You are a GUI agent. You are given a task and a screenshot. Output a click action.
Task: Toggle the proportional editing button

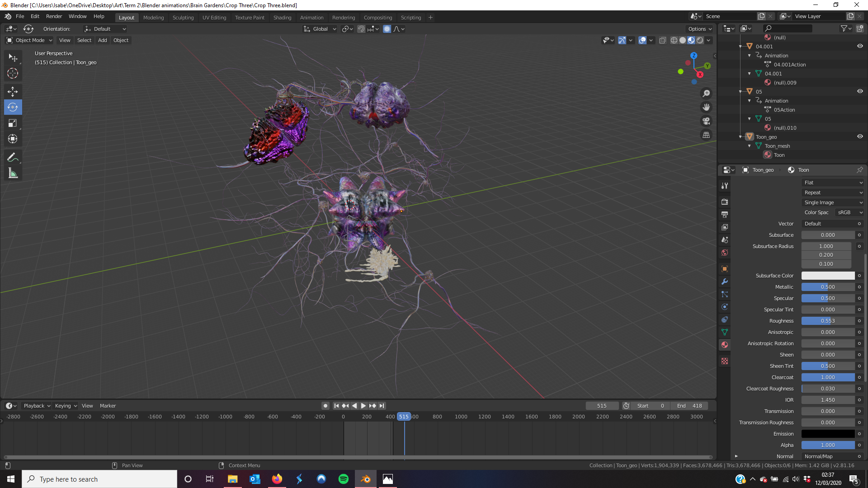click(x=387, y=29)
